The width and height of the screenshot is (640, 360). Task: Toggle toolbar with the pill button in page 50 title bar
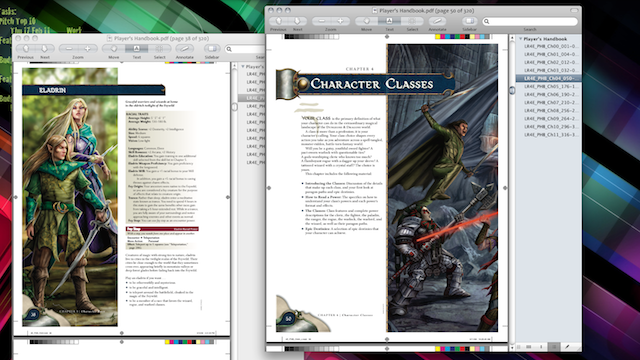tap(574, 11)
